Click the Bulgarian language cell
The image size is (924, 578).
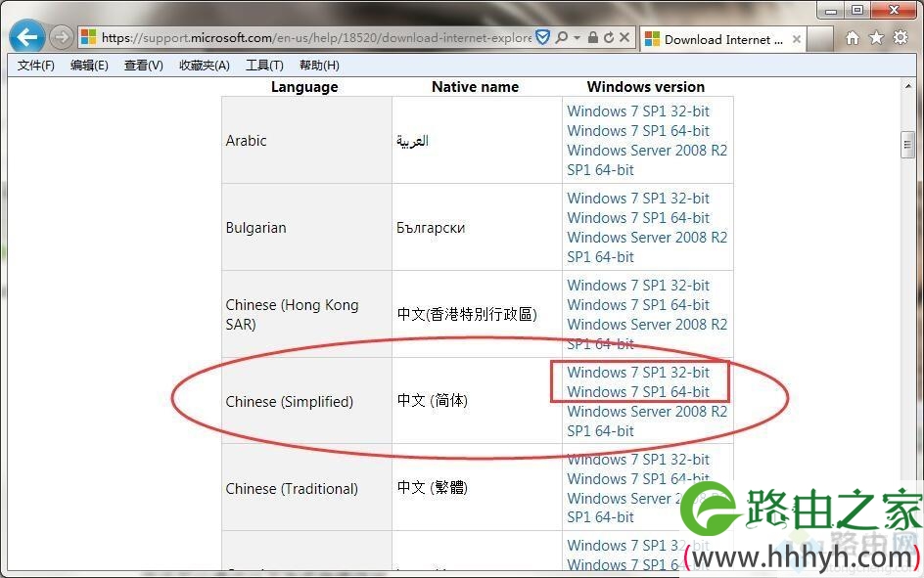pos(306,227)
